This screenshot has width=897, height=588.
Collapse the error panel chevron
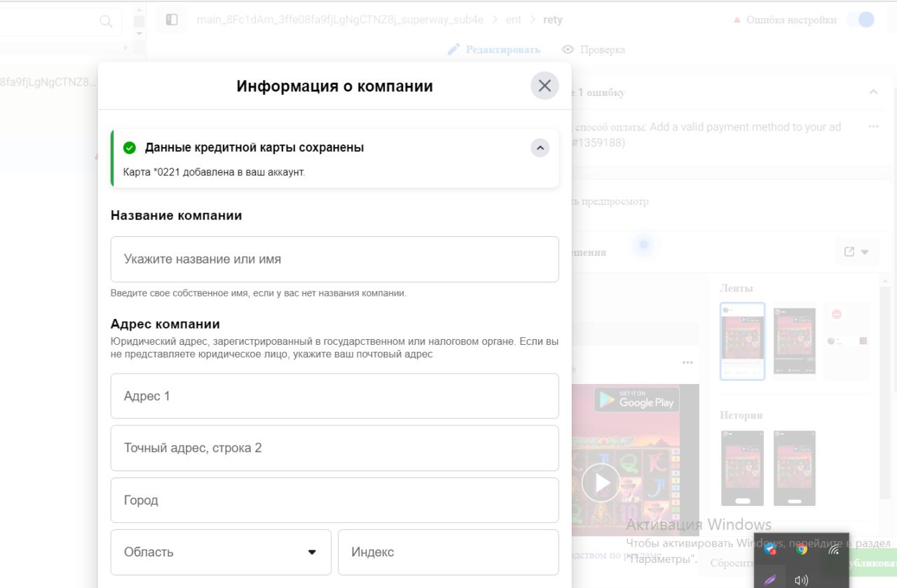point(873,92)
